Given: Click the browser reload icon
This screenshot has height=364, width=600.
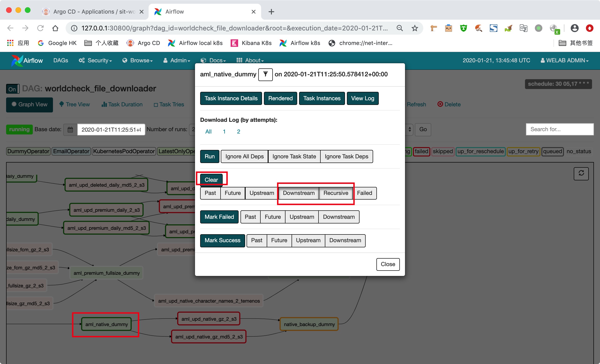Looking at the screenshot, I should tap(40, 28).
